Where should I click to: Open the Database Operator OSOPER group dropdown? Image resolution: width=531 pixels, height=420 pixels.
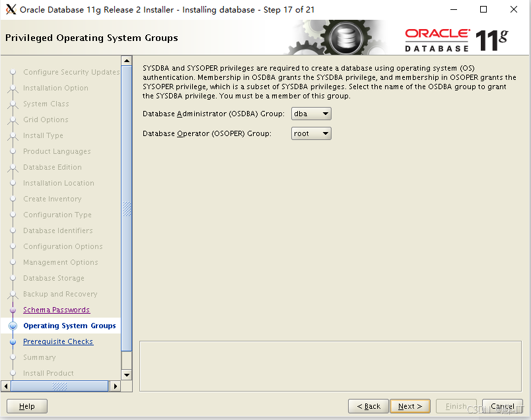click(x=326, y=133)
